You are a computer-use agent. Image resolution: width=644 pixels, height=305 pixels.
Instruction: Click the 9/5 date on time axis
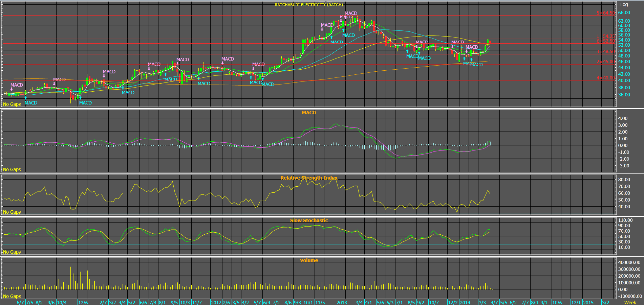click(x=174, y=303)
